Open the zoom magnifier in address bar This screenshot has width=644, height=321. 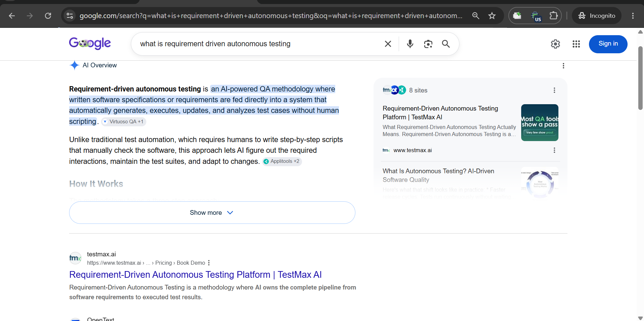[x=476, y=16]
